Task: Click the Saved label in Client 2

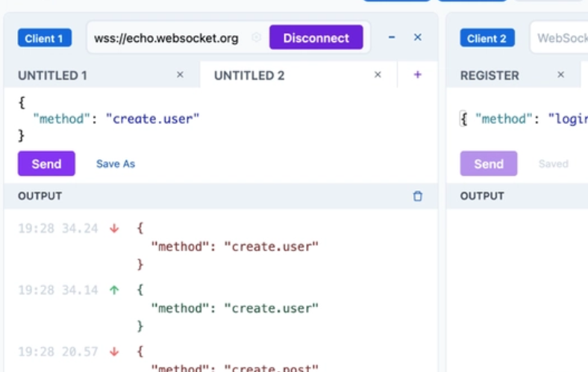Action: coord(554,164)
